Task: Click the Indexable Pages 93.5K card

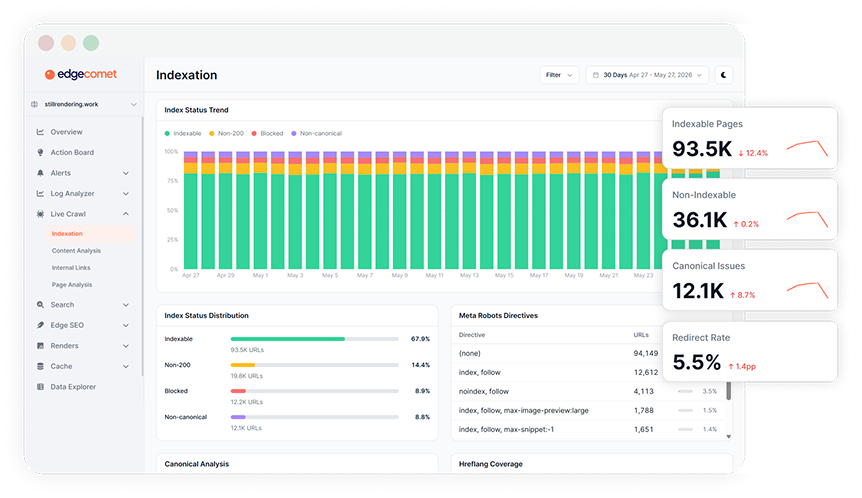Action: [750, 138]
